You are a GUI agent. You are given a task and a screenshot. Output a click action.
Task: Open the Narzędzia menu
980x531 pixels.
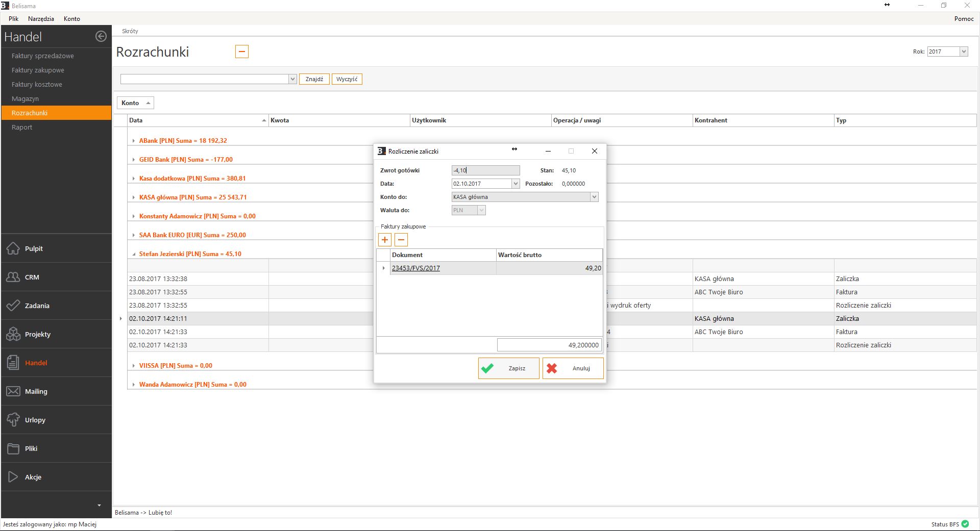point(41,19)
